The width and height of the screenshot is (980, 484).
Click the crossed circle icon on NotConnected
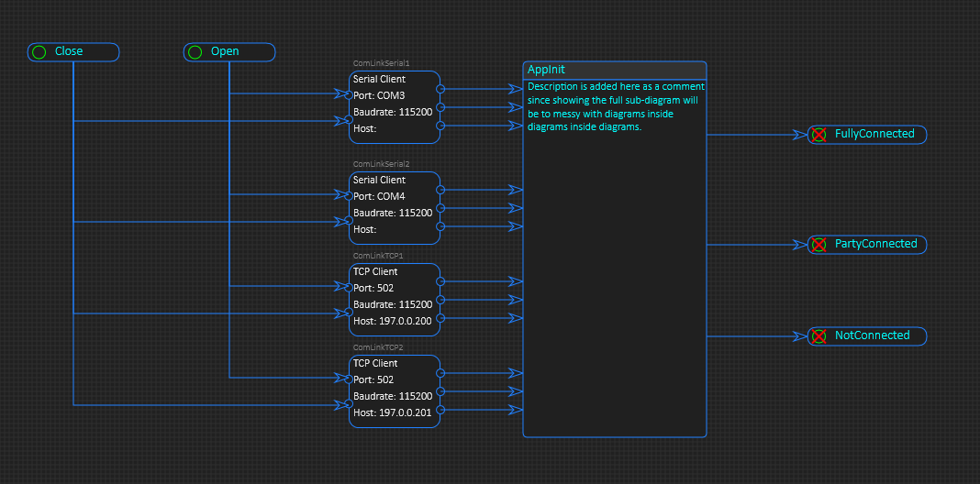pos(819,336)
